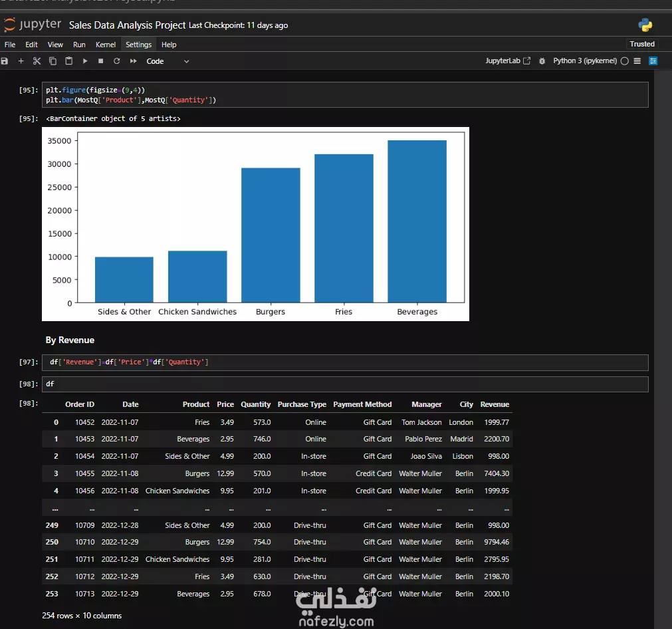Rename the Sales Data Analysis Project title
This screenshot has width=672, height=629.
point(127,25)
